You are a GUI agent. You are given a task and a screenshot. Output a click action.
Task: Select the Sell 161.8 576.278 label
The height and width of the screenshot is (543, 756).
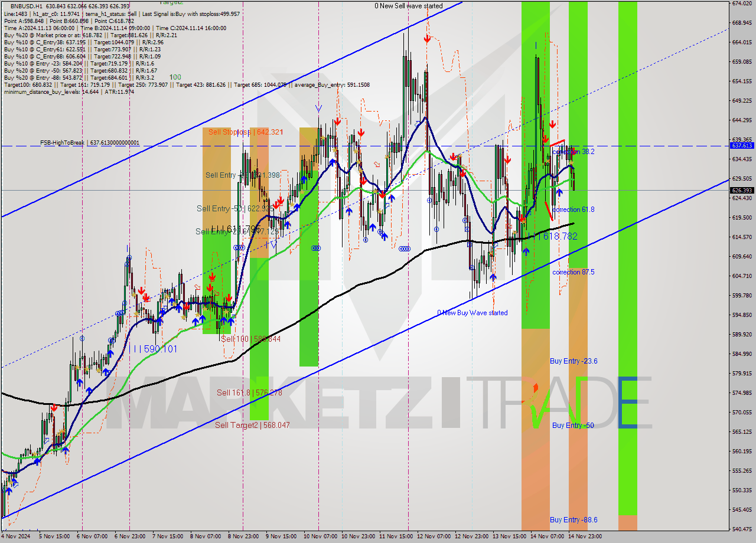click(x=249, y=392)
